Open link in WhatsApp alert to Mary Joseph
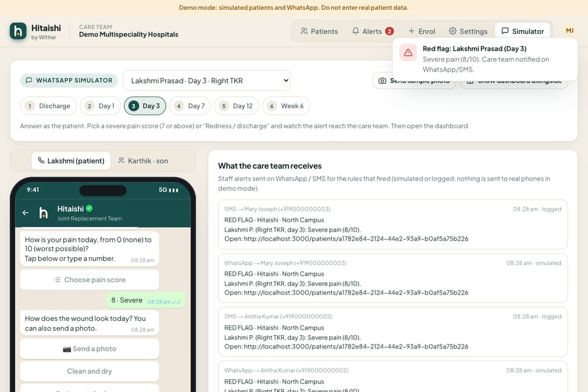The image size is (588, 392). point(356,293)
